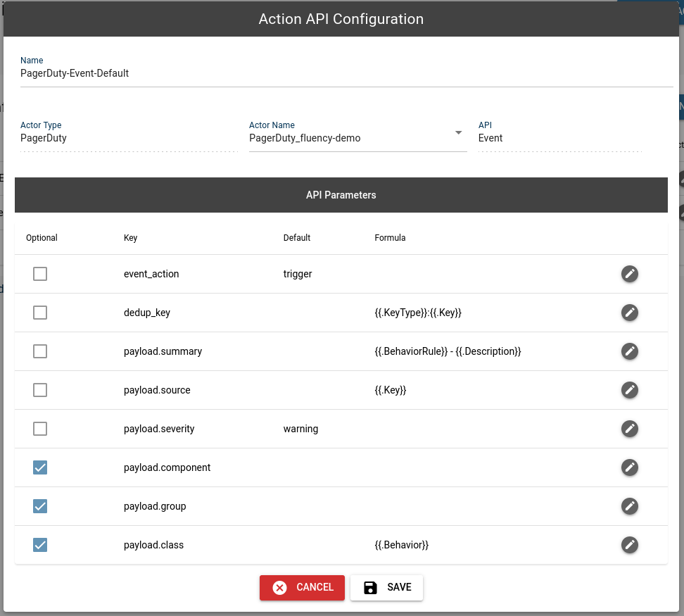This screenshot has height=616, width=684.
Task: Click the Name field PagerDuty-Event-Default
Action: point(347,73)
